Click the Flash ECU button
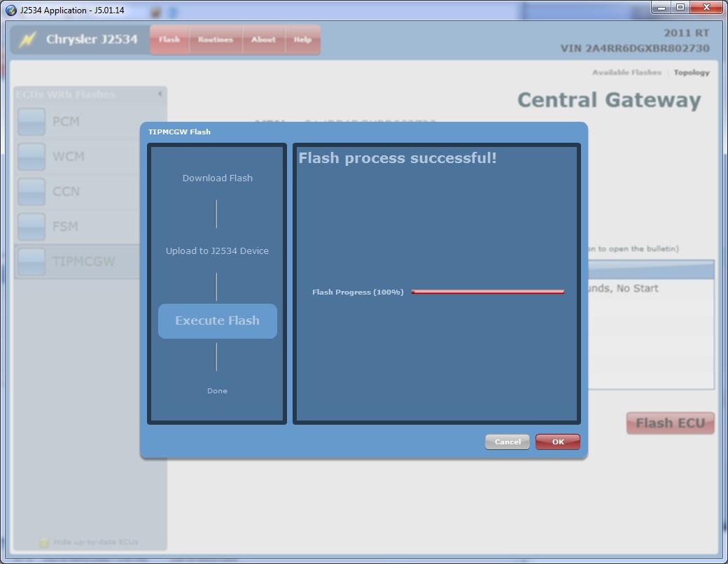The height and width of the screenshot is (564, 728). (670, 423)
